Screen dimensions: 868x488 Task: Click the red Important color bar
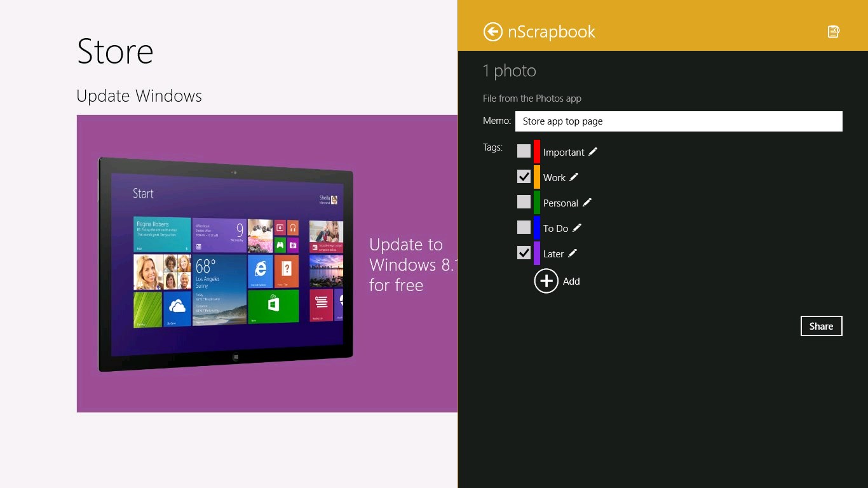pos(537,152)
